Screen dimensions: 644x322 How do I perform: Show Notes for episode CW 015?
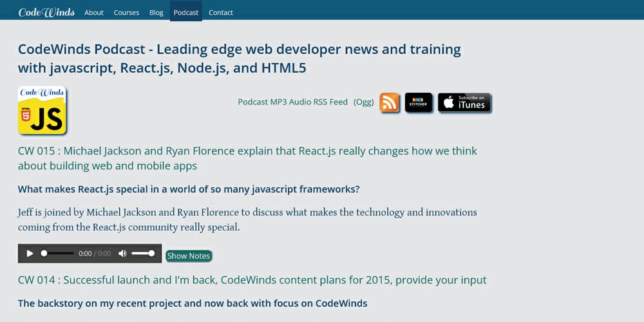click(x=189, y=256)
